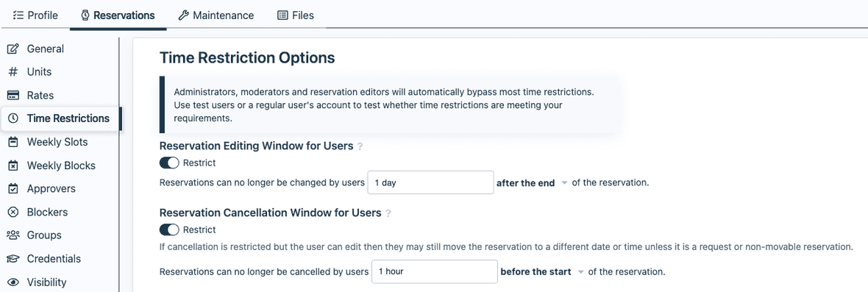Click the Approvers calendar-check icon
Viewport: 868px width, 292px height.
point(13,188)
